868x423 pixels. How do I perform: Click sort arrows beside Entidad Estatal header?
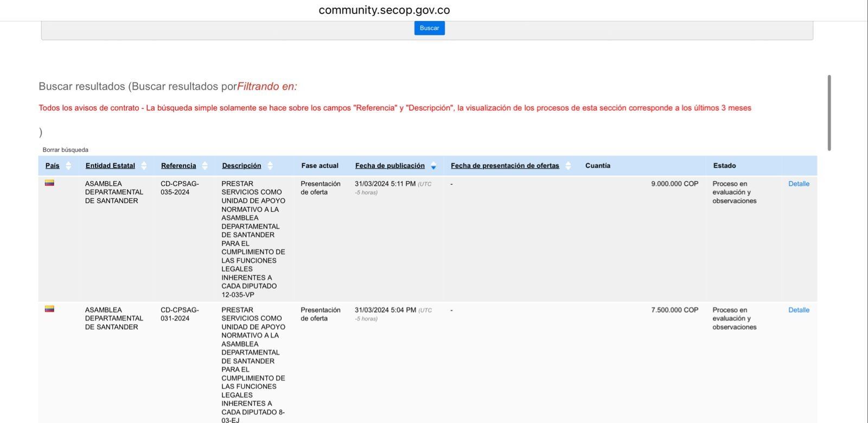pyautogui.click(x=144, y=166)
